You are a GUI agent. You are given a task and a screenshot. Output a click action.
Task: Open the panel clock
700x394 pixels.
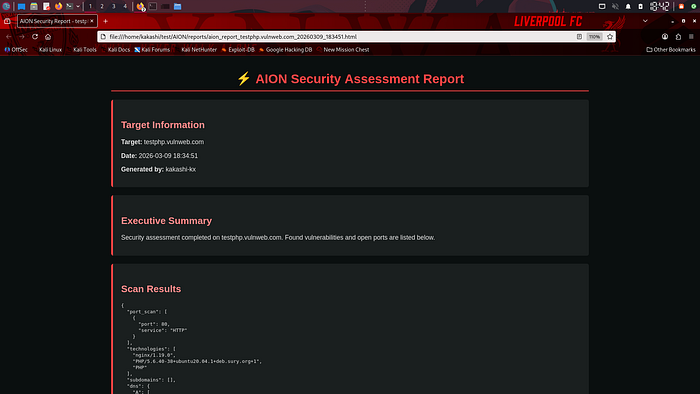659,6
